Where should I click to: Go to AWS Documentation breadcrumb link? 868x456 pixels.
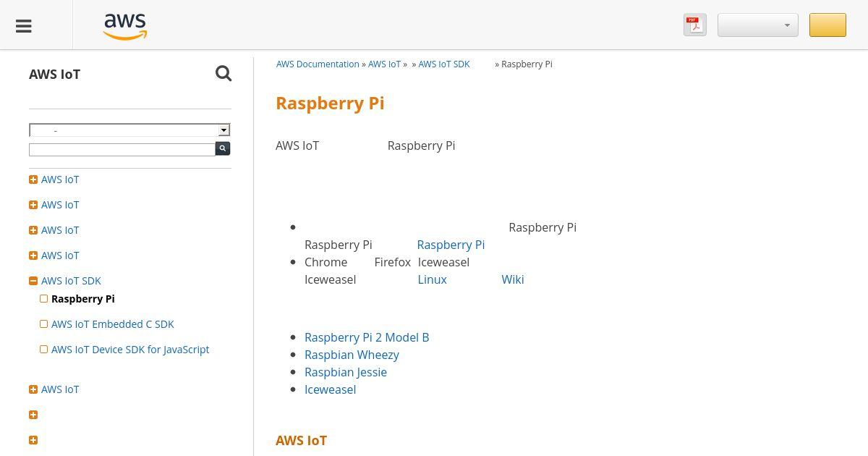tap(318, 64)
